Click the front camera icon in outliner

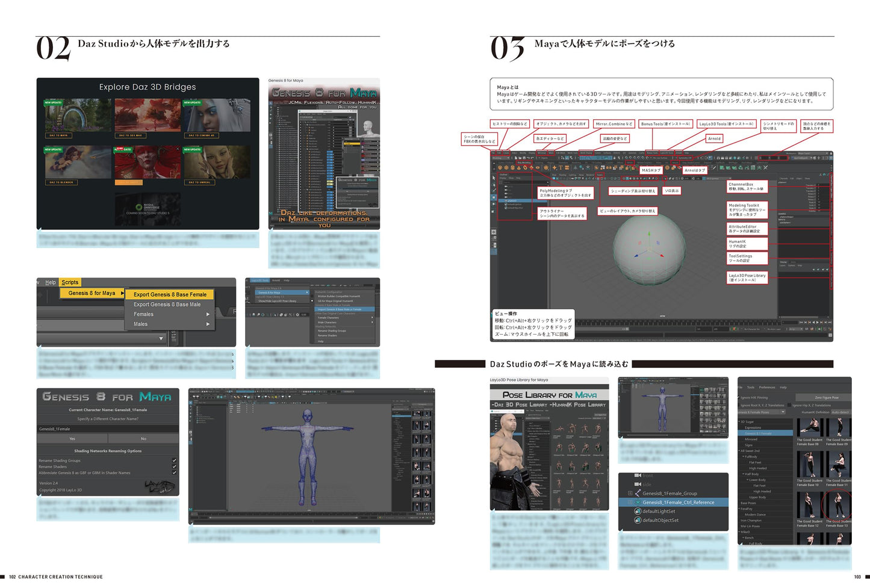[638, 475]
